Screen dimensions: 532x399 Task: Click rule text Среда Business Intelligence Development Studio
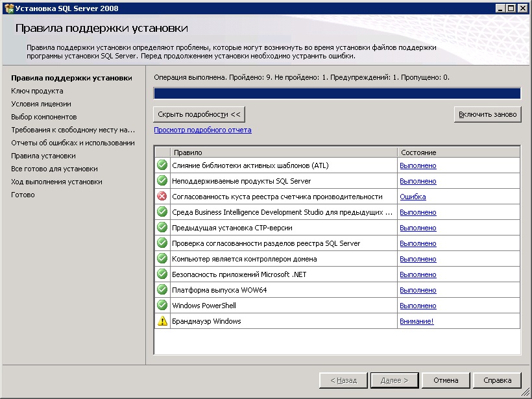coord(282,212)
